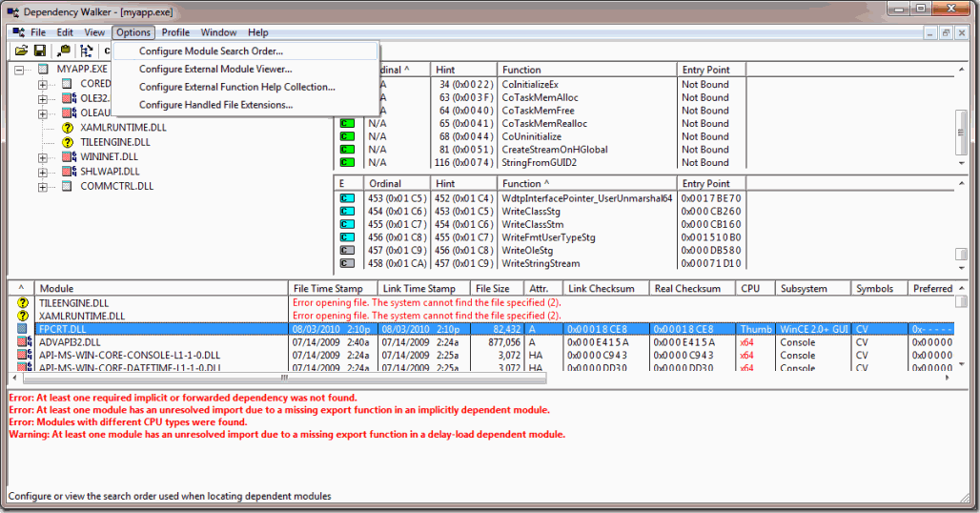Viewport: 980px width, 513px height.
Task: Open the File menu
Action: click(x=37, y=32)
